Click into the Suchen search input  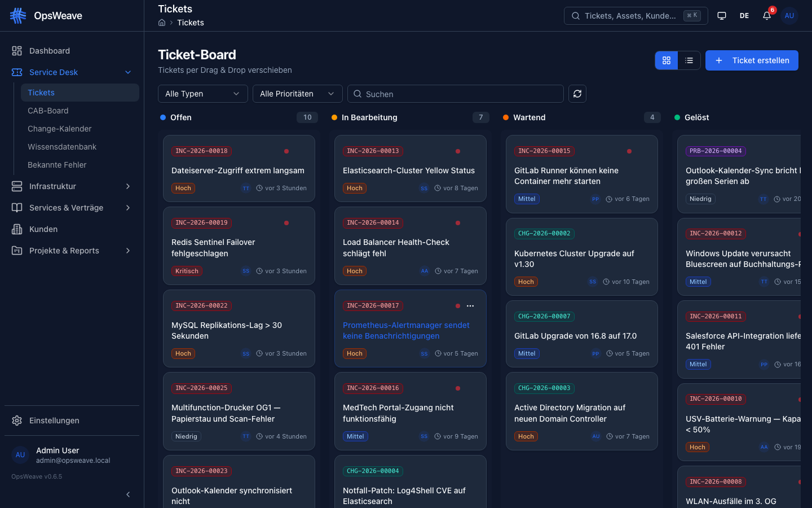pos(456,94)
